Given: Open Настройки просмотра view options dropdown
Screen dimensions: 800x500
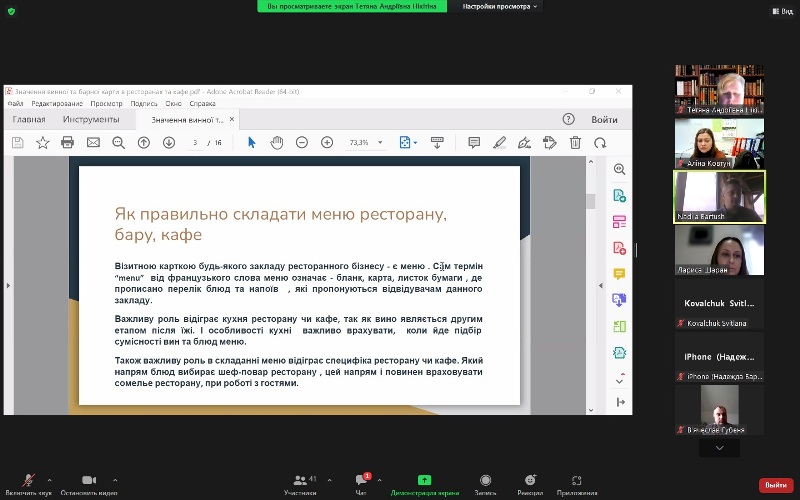Looking at the screenshot, I should pos(500,6).
